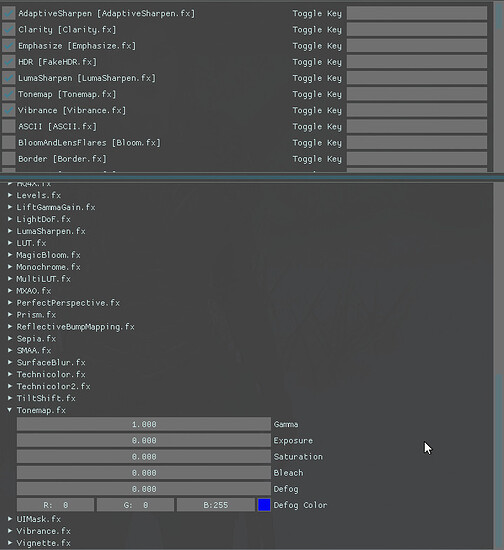Uncheck the Clarity effect checkbox
504x550 pixels.
click(9, 29)
